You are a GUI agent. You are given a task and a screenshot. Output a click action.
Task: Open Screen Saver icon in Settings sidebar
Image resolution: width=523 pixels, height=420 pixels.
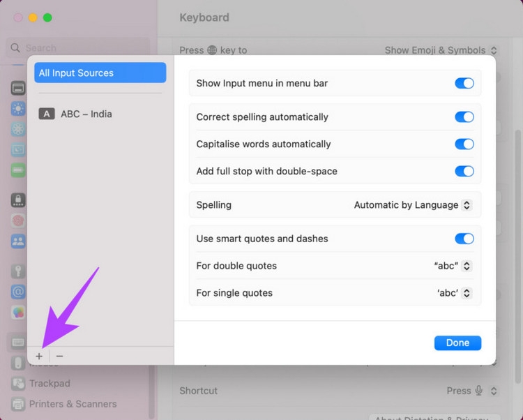click(x=18, y=149)
